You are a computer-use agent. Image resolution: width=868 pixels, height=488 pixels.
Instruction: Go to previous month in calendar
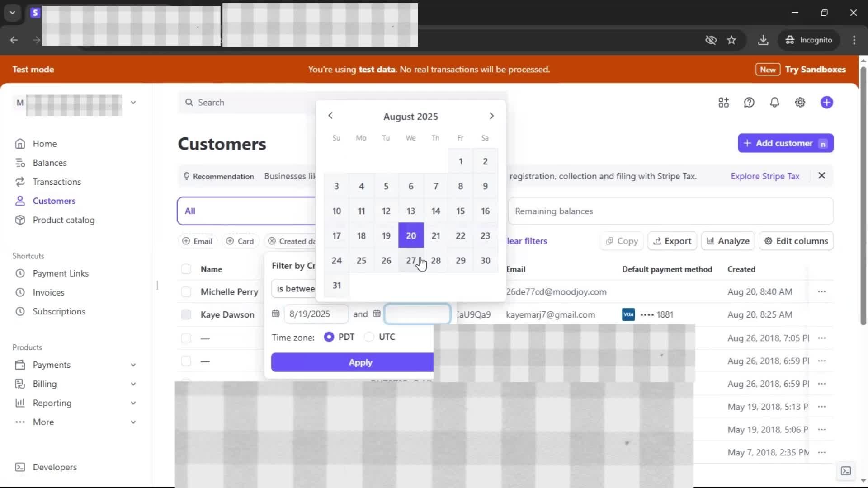pos(330,116)
